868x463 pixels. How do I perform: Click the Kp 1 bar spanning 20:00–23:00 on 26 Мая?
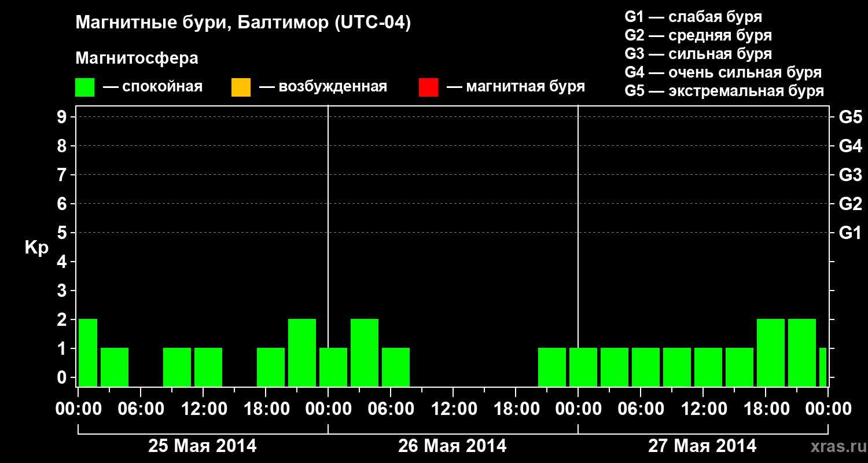click(552, 368)
